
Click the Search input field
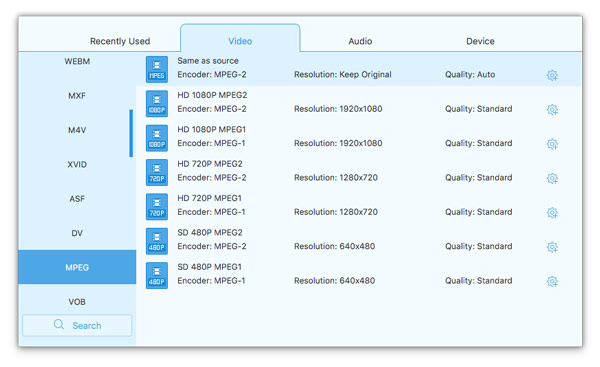77,325
